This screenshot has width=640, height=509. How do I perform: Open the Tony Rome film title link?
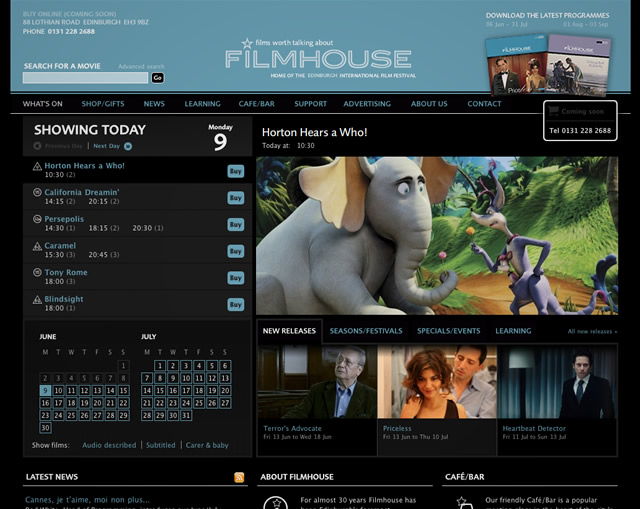tap(66, 272)
